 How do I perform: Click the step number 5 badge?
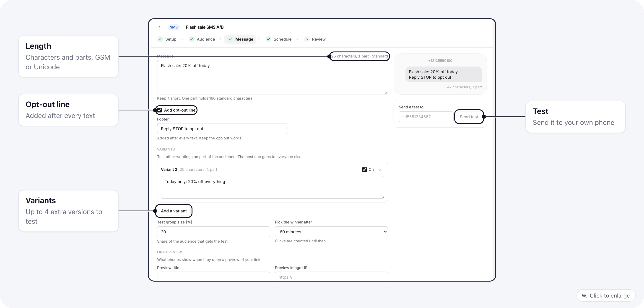(x=307, y=39)
